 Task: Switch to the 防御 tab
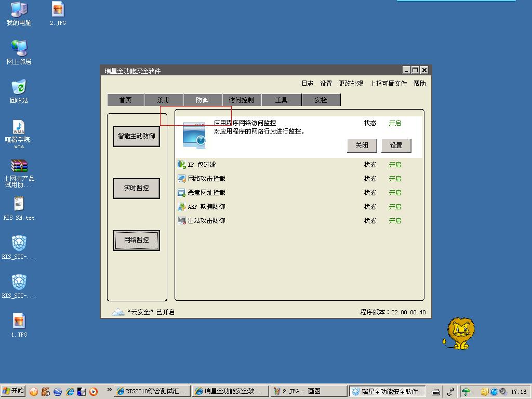pos(203,100)
